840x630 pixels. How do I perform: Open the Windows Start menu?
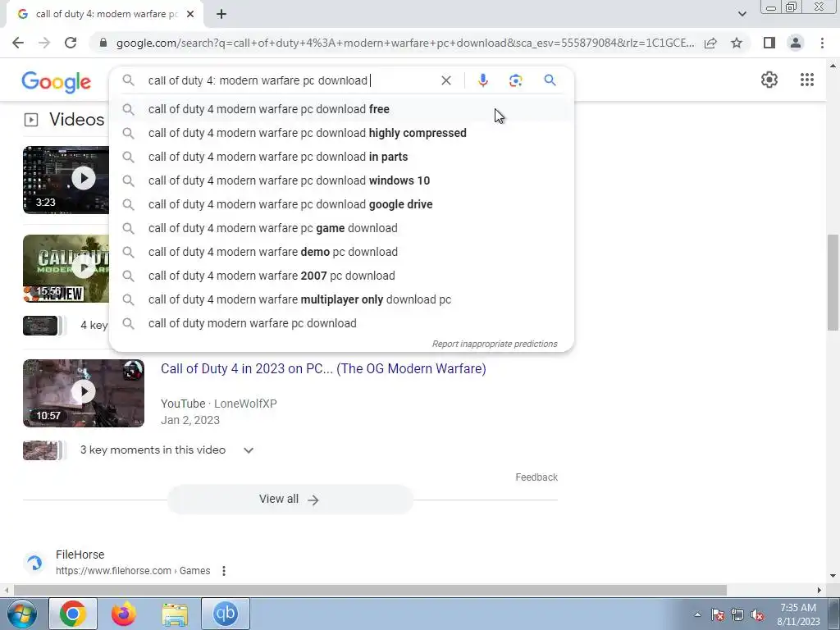(x=21, y=614)
